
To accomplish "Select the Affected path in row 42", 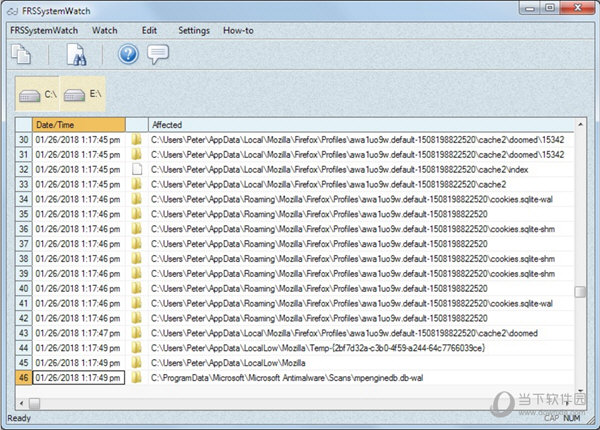I will point(319,318).
